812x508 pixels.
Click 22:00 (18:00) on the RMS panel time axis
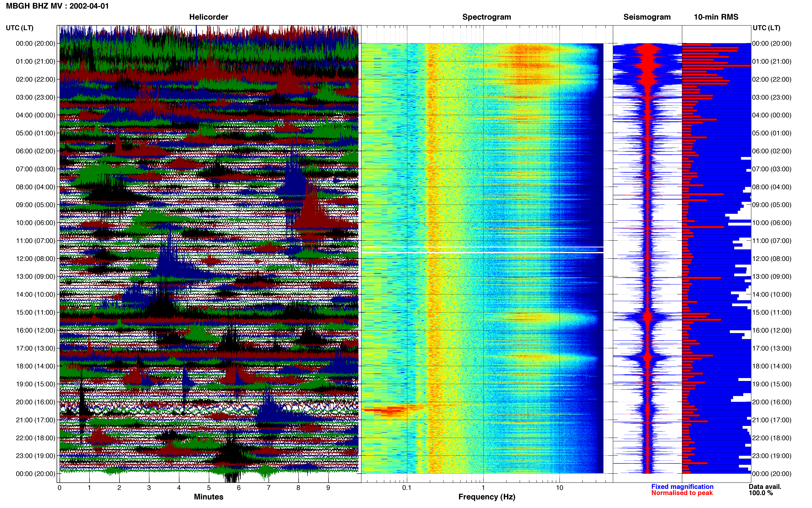click(x=772, y=438)
